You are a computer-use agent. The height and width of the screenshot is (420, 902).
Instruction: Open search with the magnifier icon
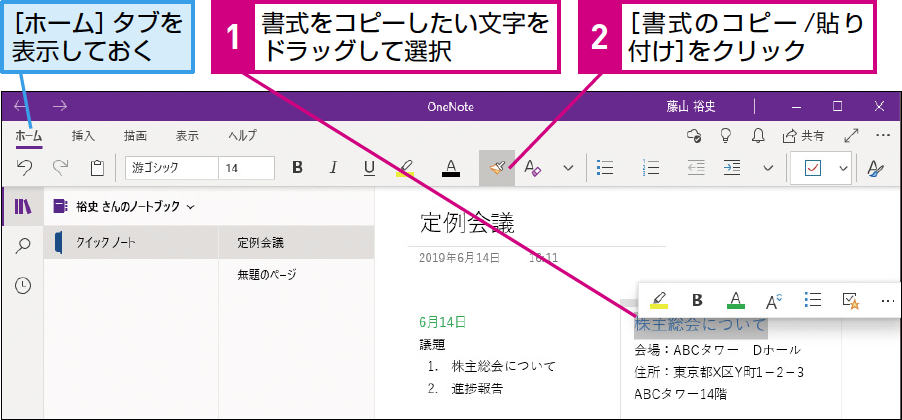coord(22,246)
